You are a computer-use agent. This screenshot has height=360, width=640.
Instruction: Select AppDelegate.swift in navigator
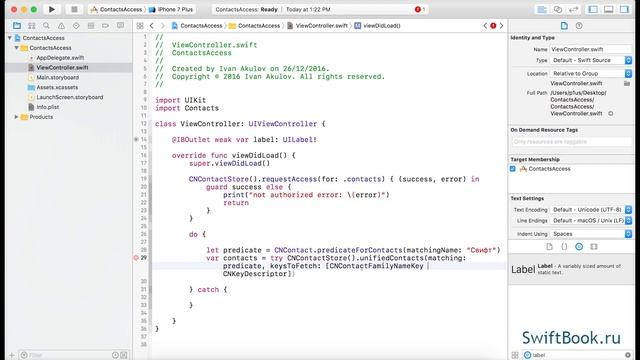[60, 58]
